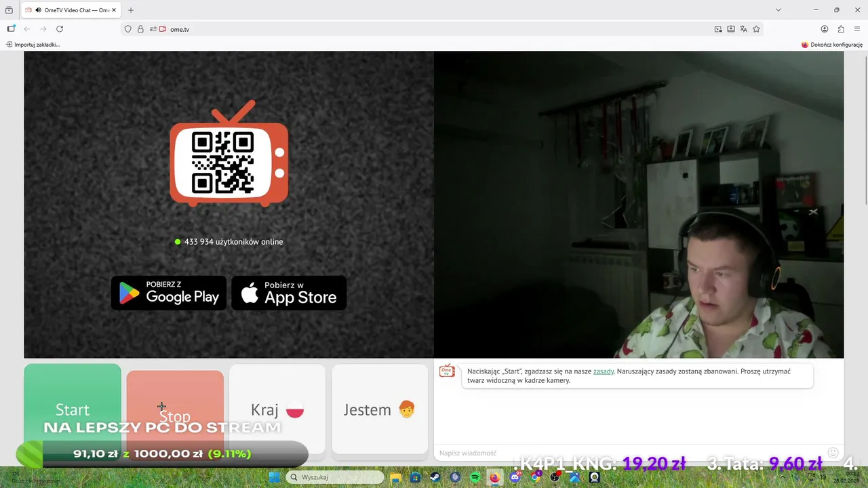The width and height of the screenshot is (868, 488).
Task: Open OBS Studio from taskbar
Action: coord(555,477)
